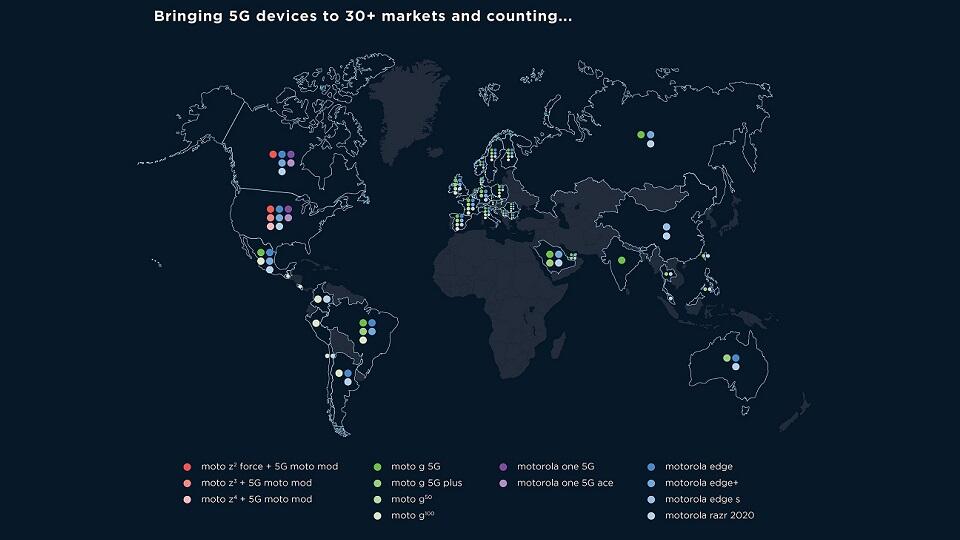
Task: Select the dot cluster over Brazil
Action: 370,329
